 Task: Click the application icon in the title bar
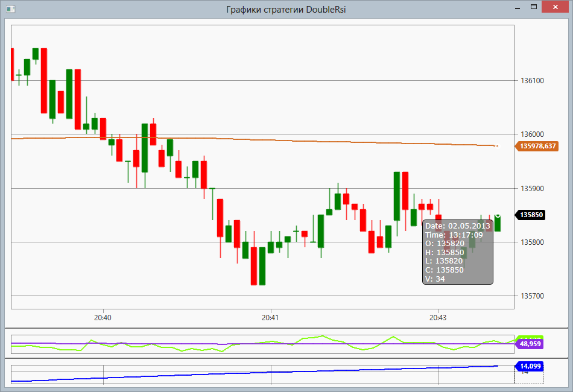(x=10, y=9)
